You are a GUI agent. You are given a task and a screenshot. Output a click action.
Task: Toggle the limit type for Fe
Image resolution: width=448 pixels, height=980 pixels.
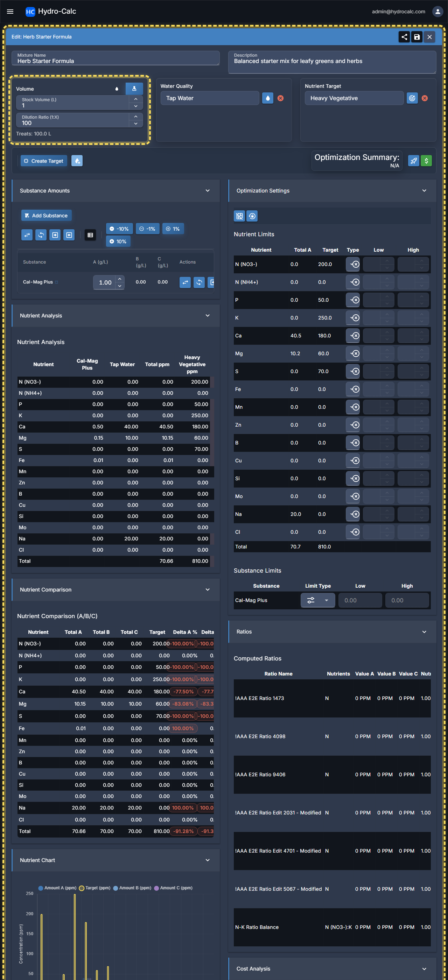(x=353, y=390)
